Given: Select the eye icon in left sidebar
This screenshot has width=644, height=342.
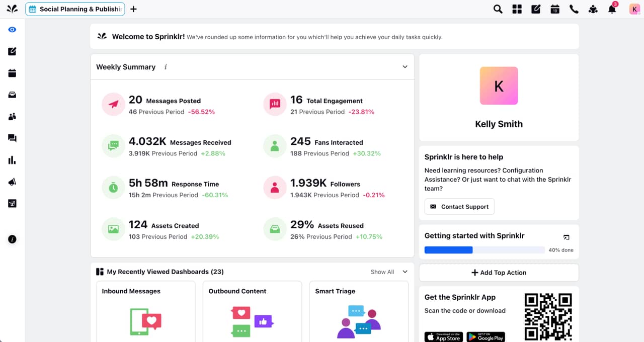Looking at the screenshot, I should point(12,30).
